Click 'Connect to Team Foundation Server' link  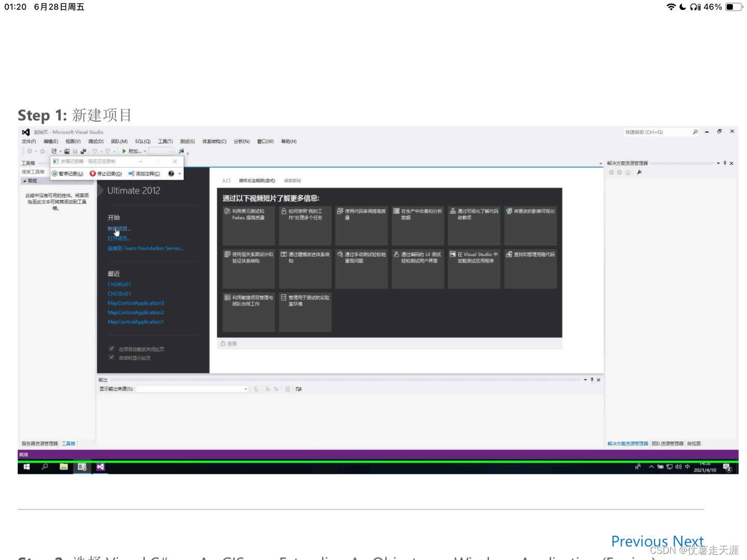(146, 248)
